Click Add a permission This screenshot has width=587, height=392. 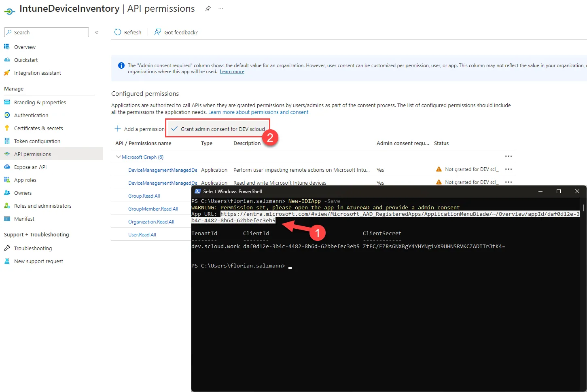140,129
